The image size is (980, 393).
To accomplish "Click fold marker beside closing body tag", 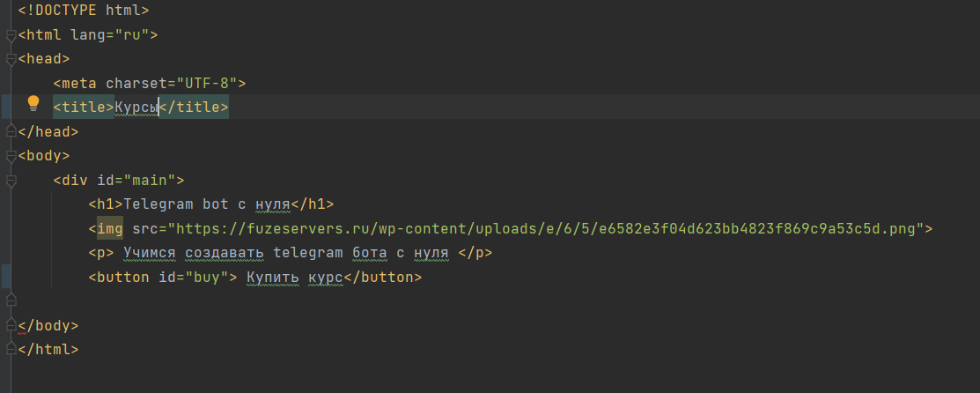I will point(11,325).
